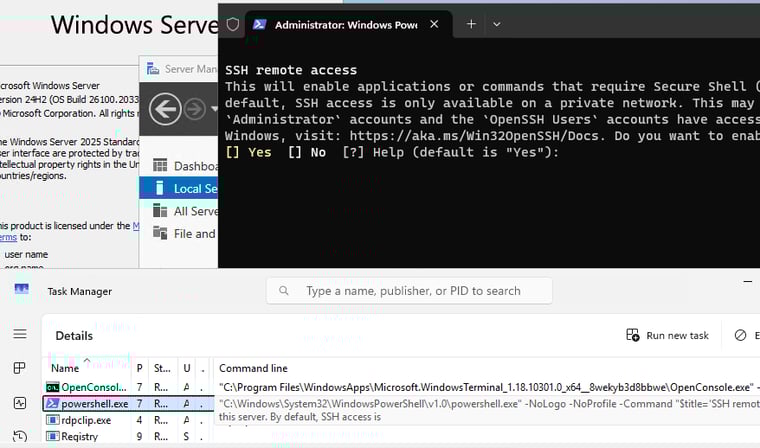Open a new terminal tab with plus button
Screen dimensions: 760x448
[x=471, y=24]
